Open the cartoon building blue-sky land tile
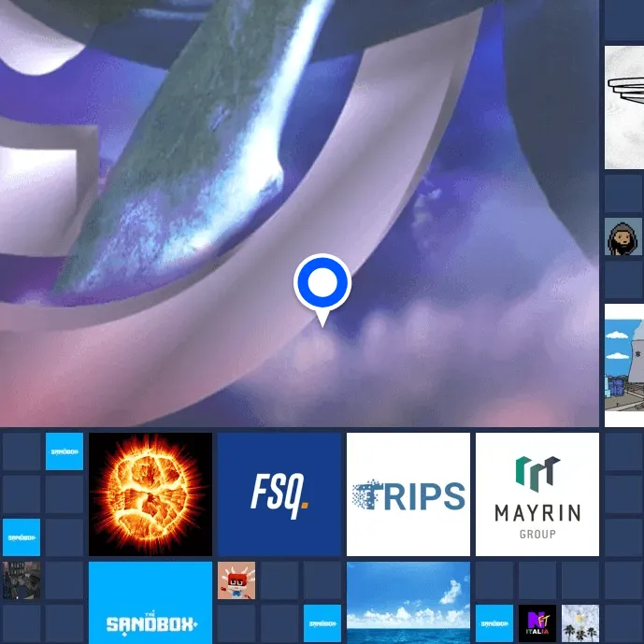The image size is (644, 644). coord(624,365)
